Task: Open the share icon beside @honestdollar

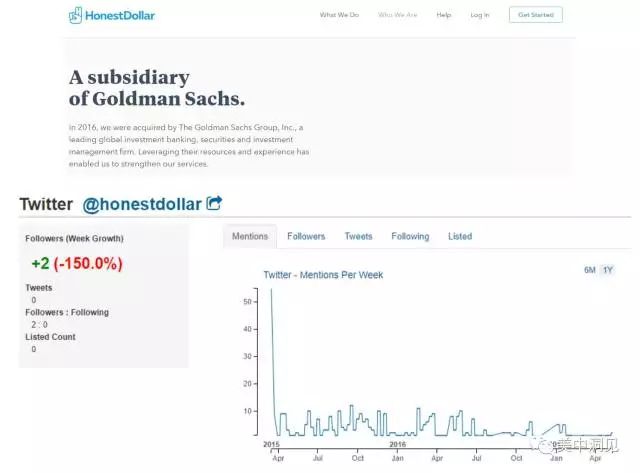Action: click(x=214, y=203)
